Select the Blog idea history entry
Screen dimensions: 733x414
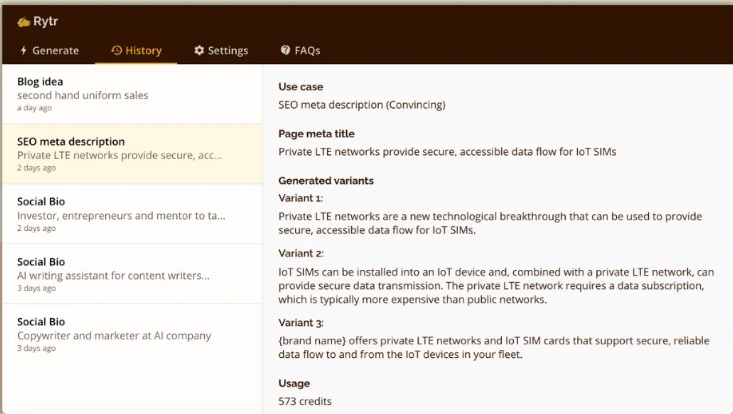point(132,94)
